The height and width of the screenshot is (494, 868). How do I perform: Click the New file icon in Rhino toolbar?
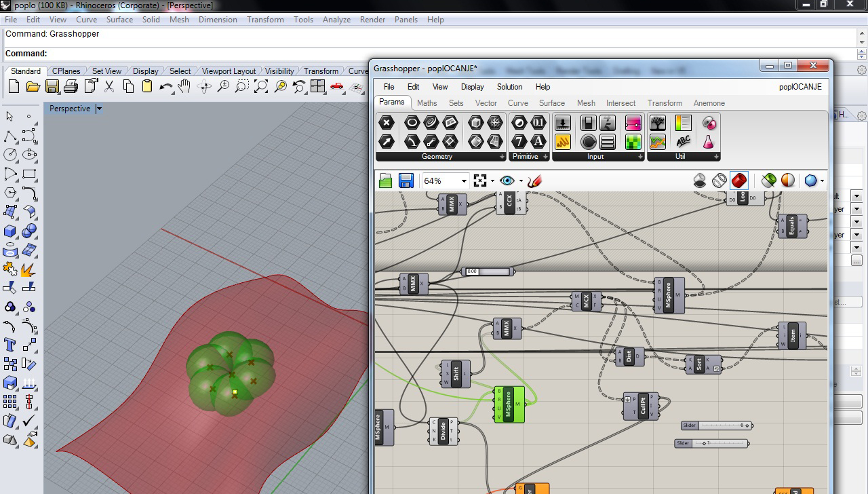(14, 86)
